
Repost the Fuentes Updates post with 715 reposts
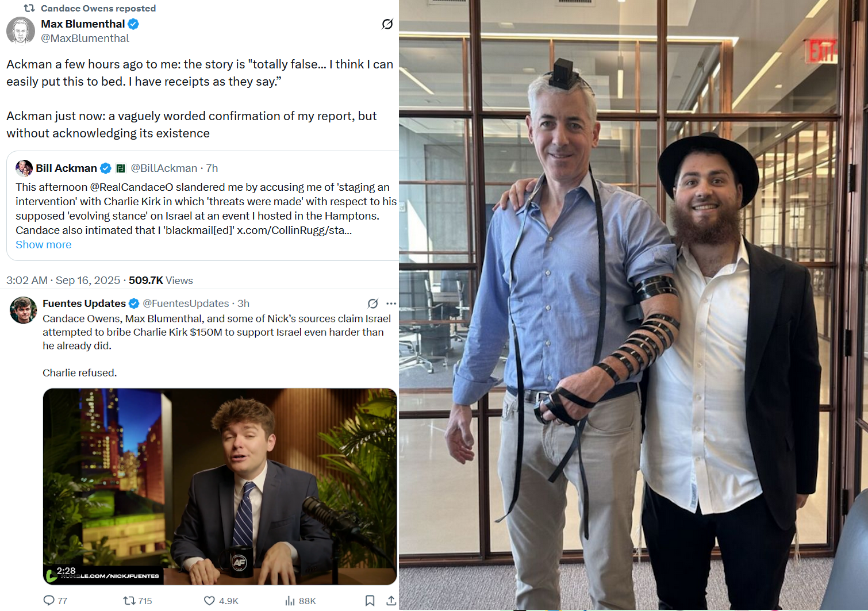(x=129, y=601)
